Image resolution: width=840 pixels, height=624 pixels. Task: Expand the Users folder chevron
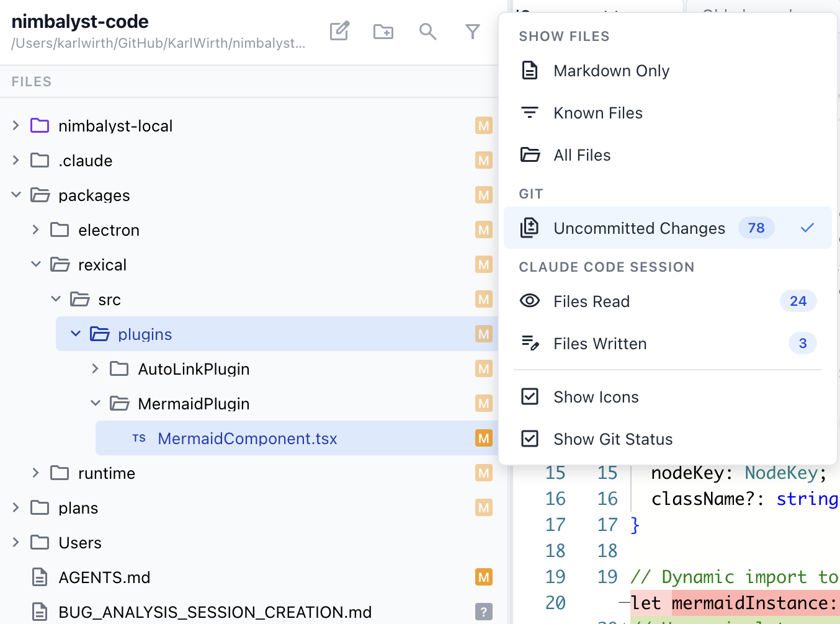coord(16,543)
